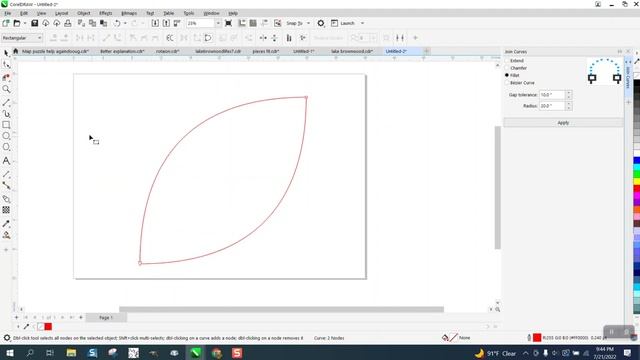The width and height of the screenshot is (640, 360).
Task: Pick the green swatch in color palette
Action: (637, 174)
